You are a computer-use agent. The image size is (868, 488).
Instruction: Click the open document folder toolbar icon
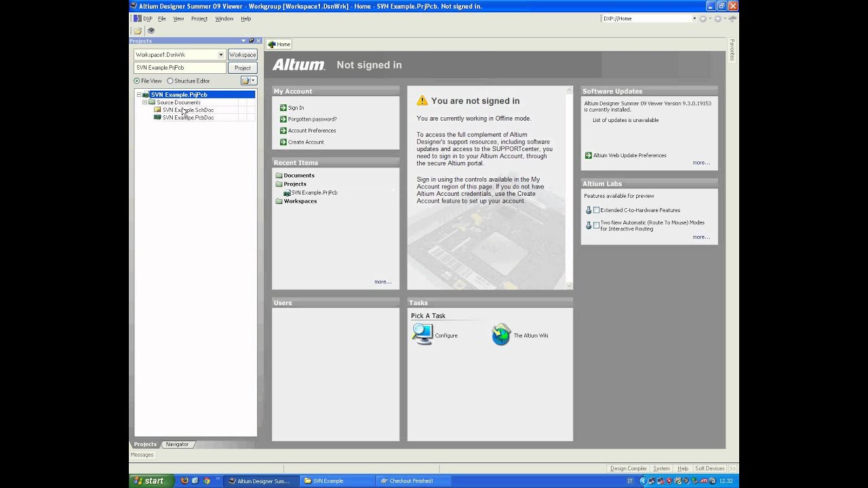pos(138,30)
